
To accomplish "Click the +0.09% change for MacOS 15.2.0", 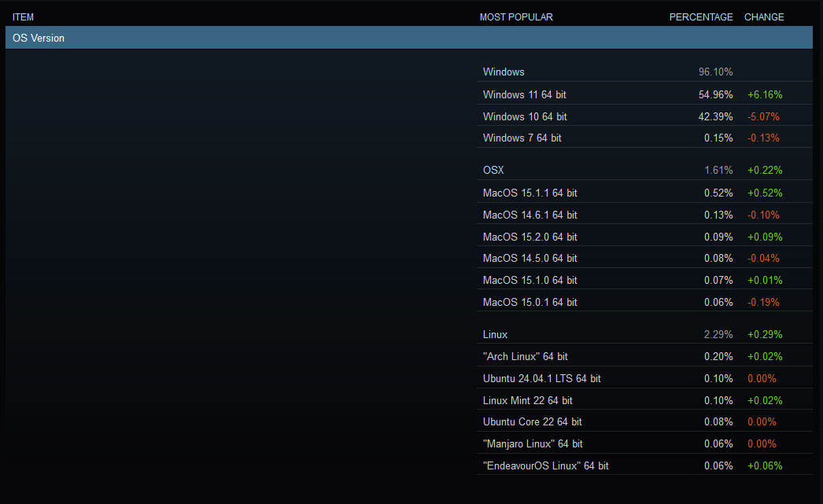I will tap(765, 237).
